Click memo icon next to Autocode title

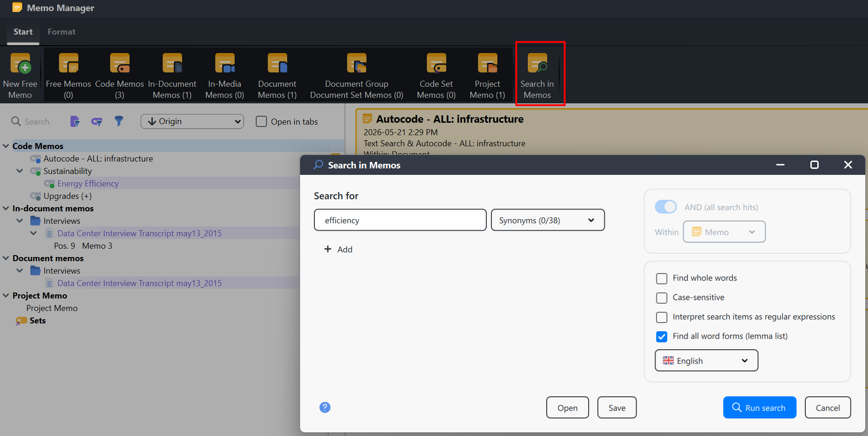(x=367, y=119)
